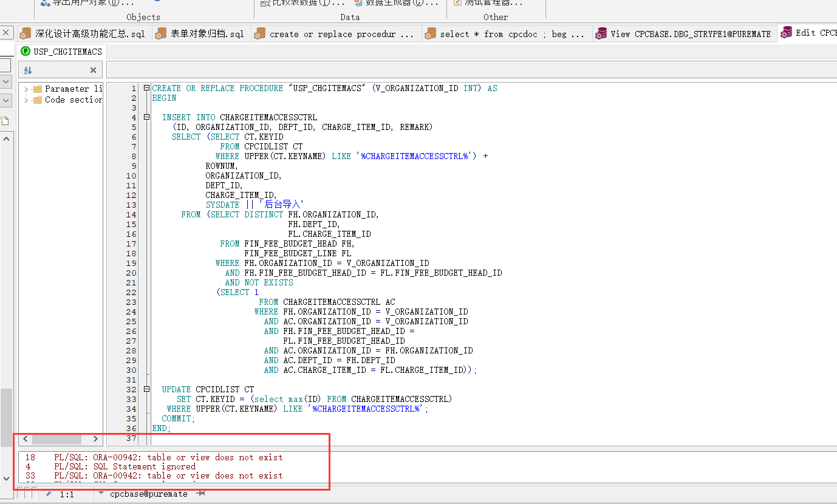
Task: Collapse the UPDATE fold marker on line 32
Action: point(146,389)
